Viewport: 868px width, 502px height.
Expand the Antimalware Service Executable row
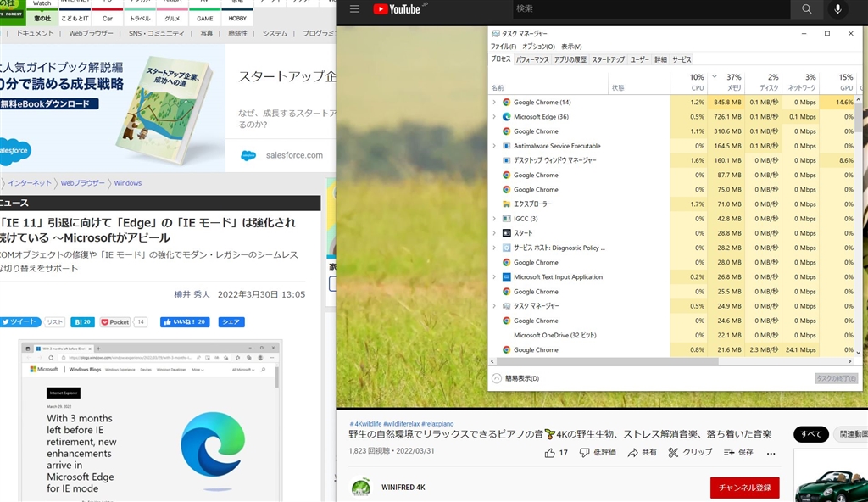pyautogui.click(x=494, y=146)
